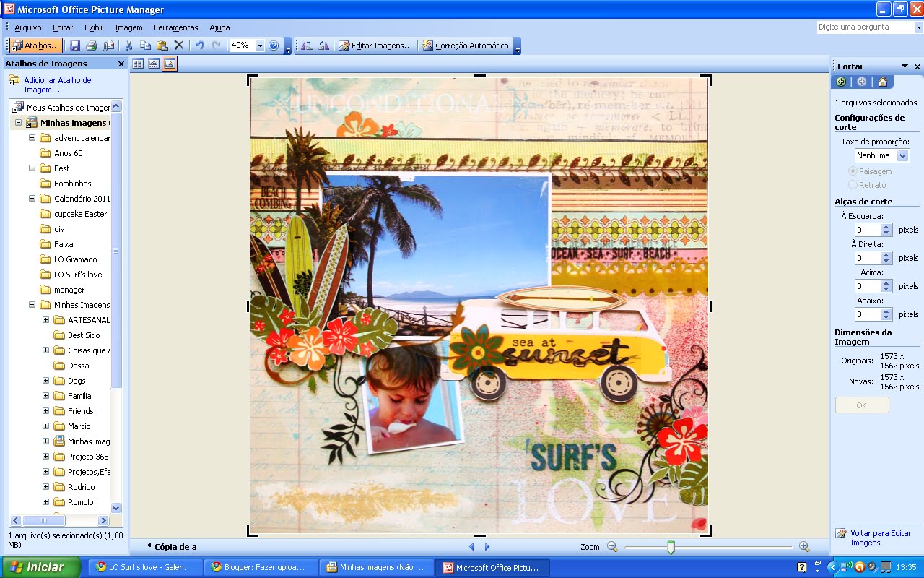Switch to Single Picture view
The height and width of the screenshot is (578, 924).
(x=170, y=64)
